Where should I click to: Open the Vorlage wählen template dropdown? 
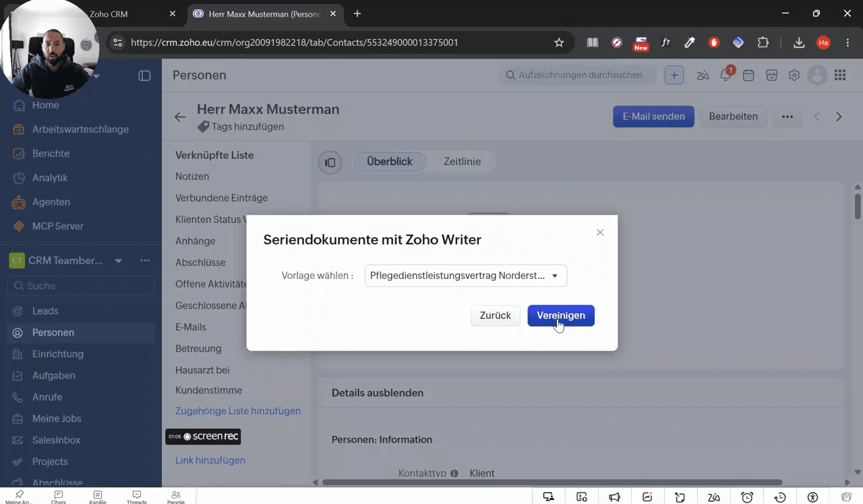tap(466, 276)
